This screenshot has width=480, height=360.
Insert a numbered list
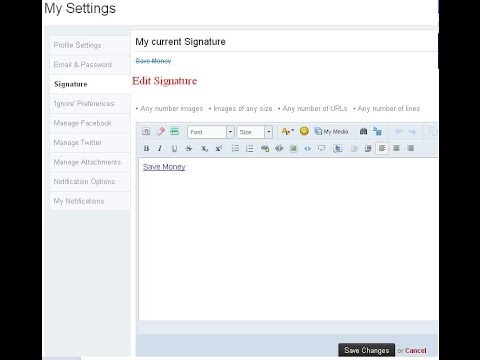coord(249,148)
